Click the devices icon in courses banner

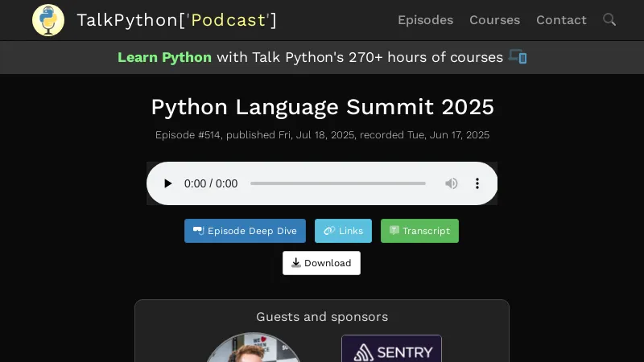coord(518,57)
